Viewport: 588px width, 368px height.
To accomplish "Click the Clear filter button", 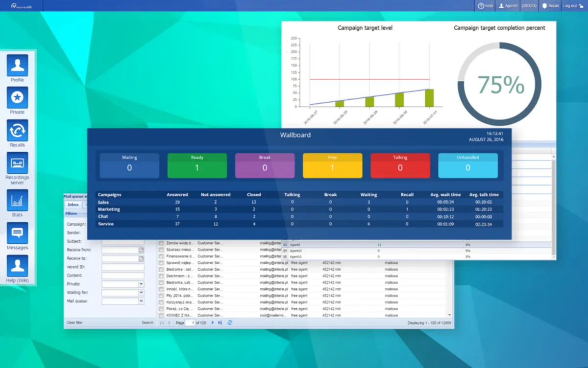I will (x=74, y=322).
